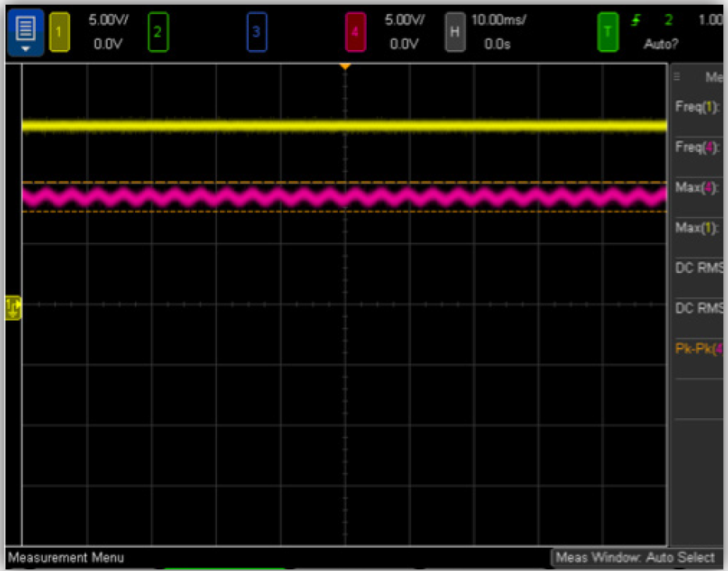Click the trigger time reference triangle marker
This screenshot has width=728, height=571.
click(x=345, y=66)
